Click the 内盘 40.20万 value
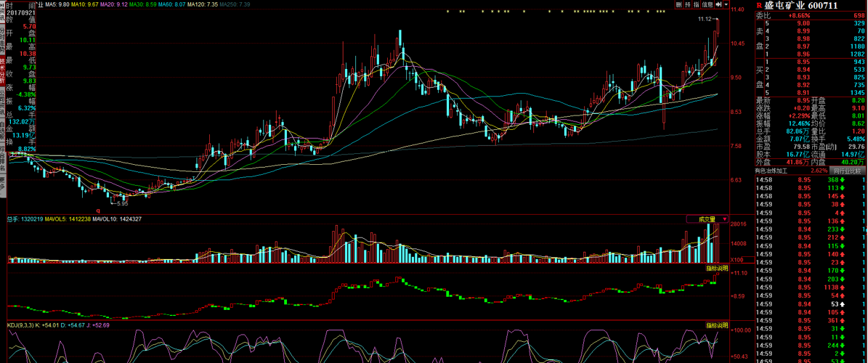The width and height of the screenshot is (868, 363). point(851,163)
